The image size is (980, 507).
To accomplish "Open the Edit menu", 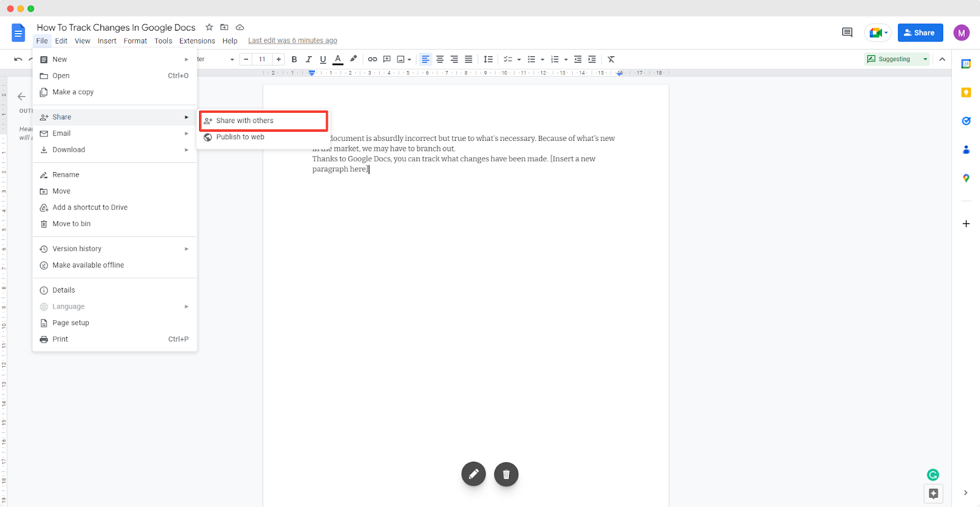I will (x=61, y=41).
